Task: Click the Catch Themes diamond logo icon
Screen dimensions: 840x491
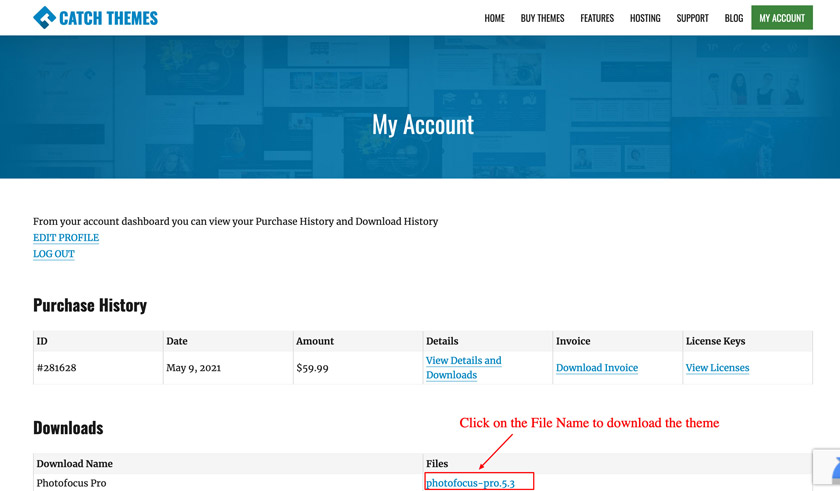Action: click(x=44, y=18)
